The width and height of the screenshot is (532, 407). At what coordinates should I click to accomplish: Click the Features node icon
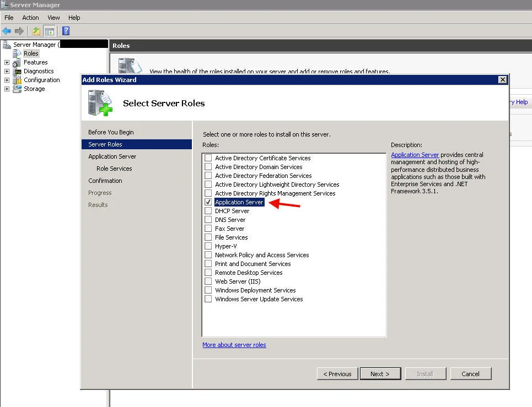pos(17,62)
